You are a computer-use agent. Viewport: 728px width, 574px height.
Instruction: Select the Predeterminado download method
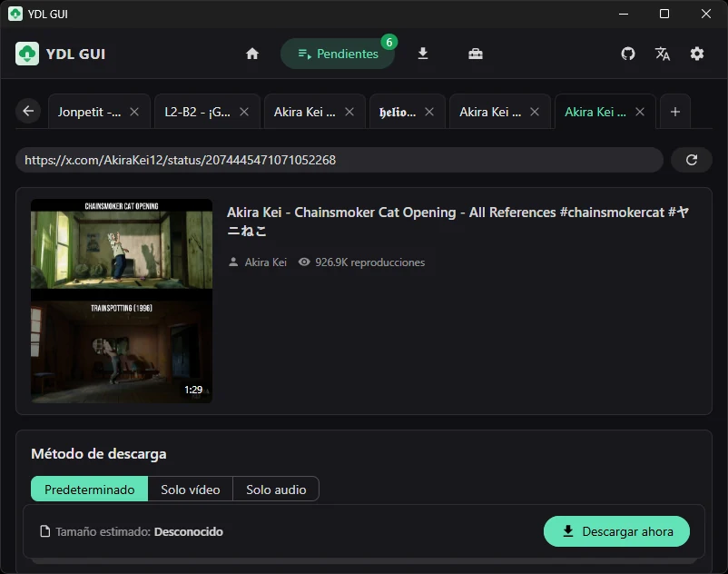pyautogui.click(x=90, y=489)
